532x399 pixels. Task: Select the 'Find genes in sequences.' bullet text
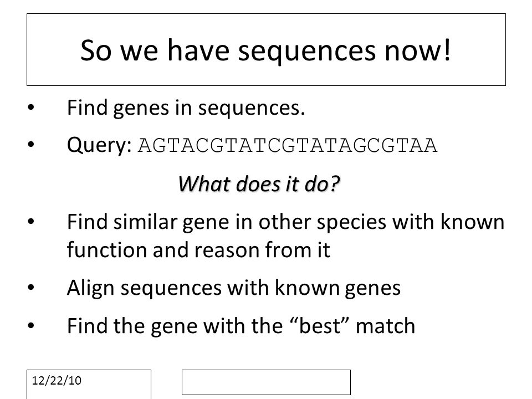coord(186,108)
